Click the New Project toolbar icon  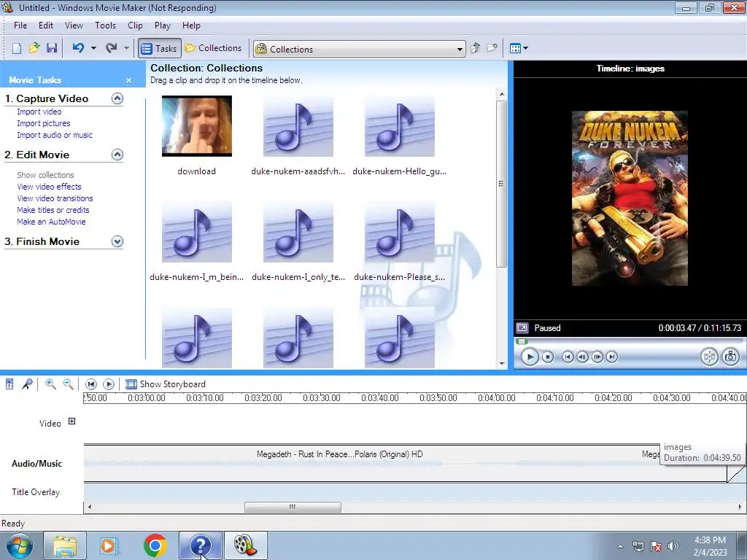(x=17, y=48)
